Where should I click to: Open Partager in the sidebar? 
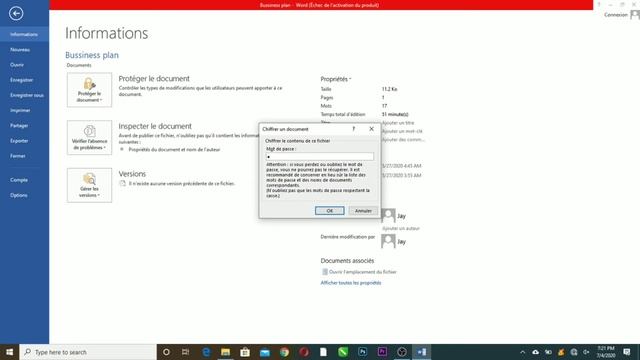[19, 126]
